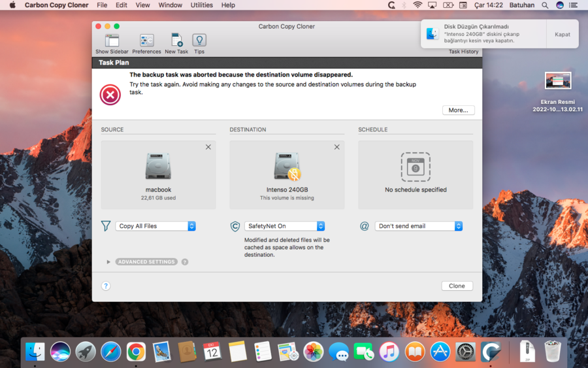Click the red error X icon
588x368 pixels.
pos(110,95)
